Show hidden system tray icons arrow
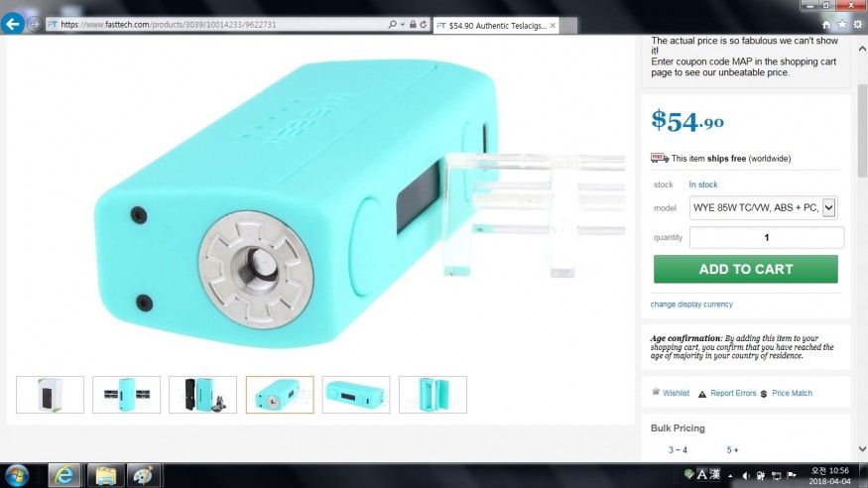Viewport: 868px width, 488px height. click(730, 475)
